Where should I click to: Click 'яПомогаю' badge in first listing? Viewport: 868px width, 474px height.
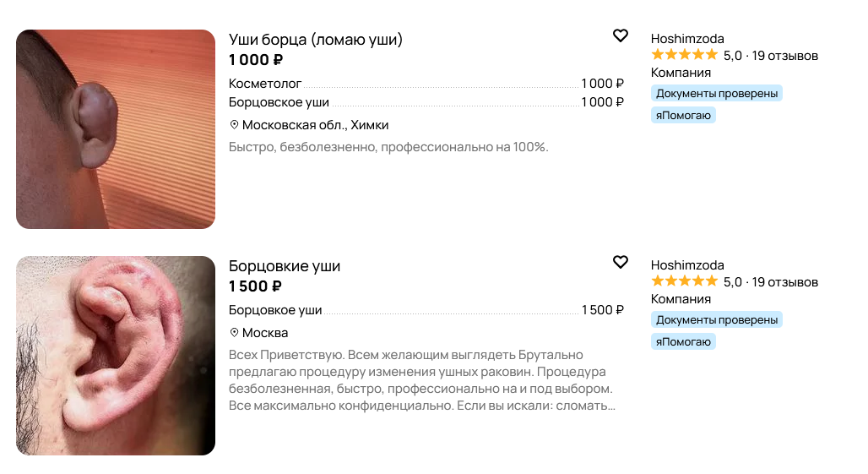coord(683,115)
